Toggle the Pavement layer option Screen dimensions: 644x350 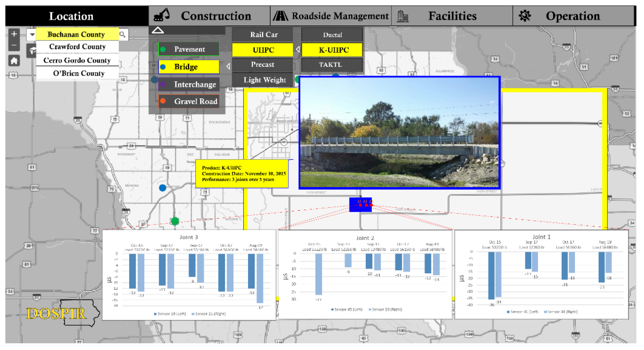click(x=189, y=49)
